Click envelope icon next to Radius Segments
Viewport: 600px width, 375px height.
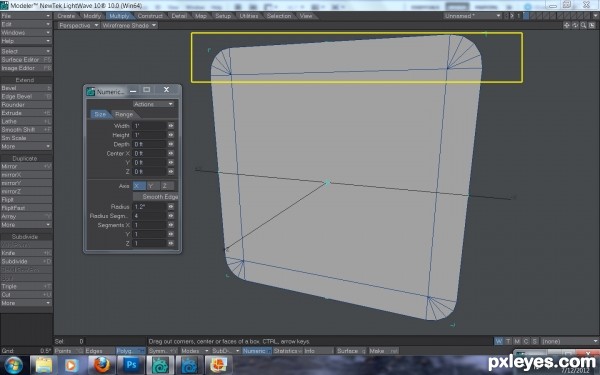(x=171, y=215)
